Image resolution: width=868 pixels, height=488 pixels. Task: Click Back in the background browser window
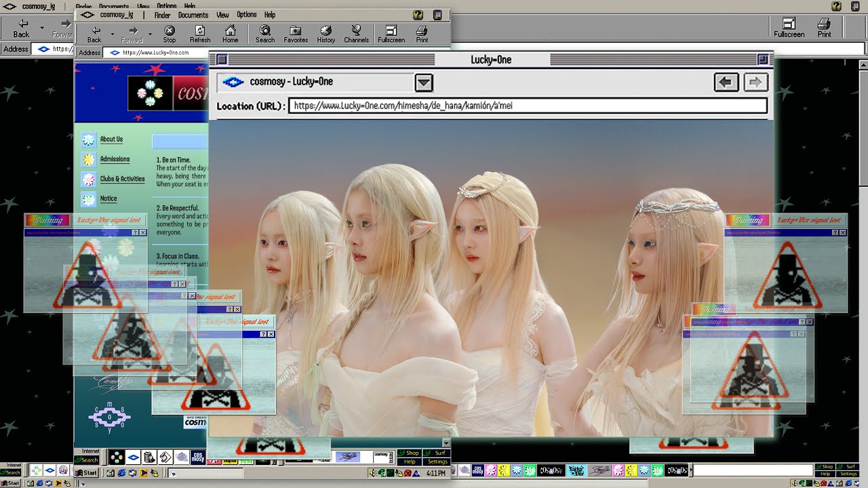[x=22, y=28]
